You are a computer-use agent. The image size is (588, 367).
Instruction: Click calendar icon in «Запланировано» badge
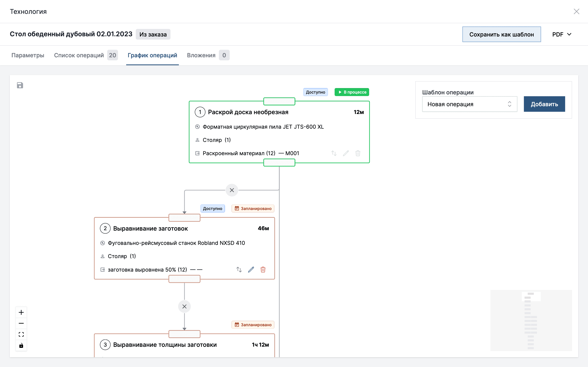pyautogui.click(x=237, y=208)
